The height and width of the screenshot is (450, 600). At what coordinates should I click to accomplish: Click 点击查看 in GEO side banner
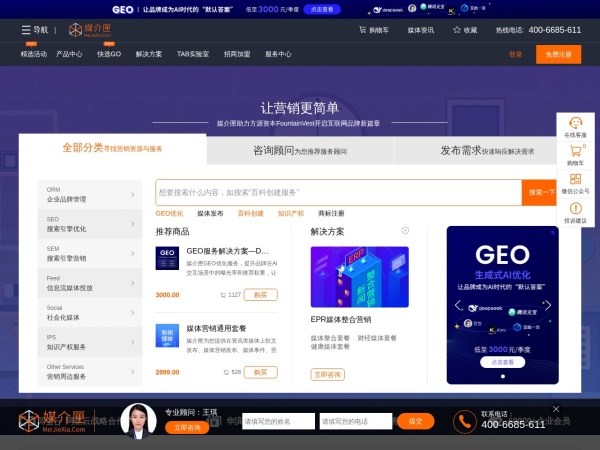[x=502, y=362]
